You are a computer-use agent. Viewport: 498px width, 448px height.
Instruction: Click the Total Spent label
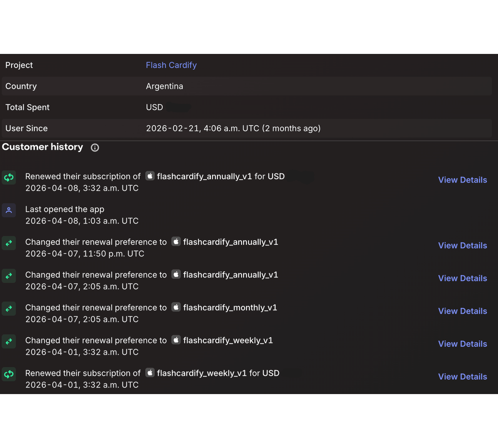[27, 107]
